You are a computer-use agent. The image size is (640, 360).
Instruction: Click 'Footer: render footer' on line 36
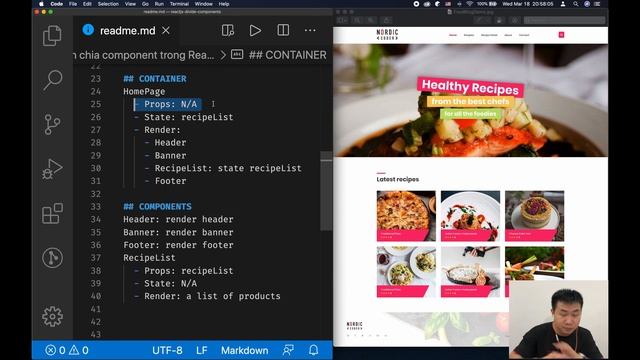(x=178, y=245)
